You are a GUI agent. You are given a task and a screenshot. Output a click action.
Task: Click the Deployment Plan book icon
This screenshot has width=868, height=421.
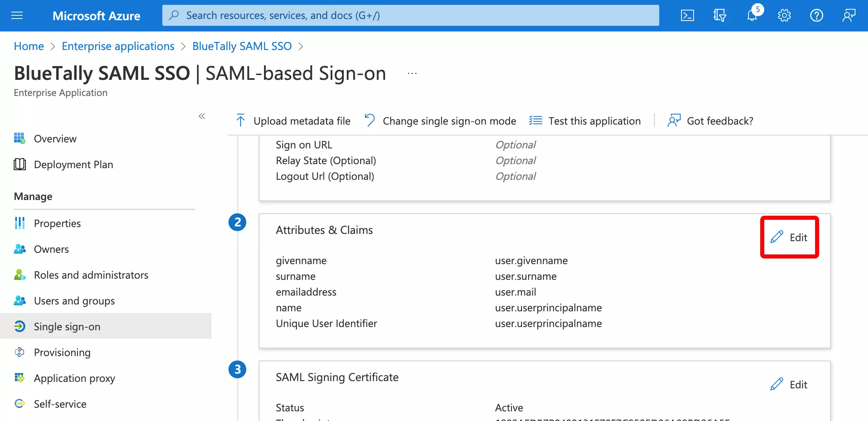coord(19,164)
